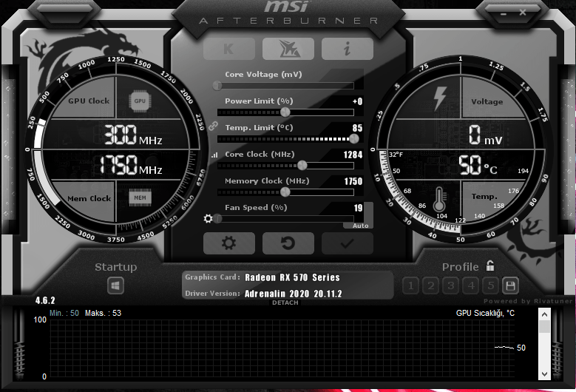Click the Core Clock slider handle
Screen dimensions: 576x392
click(302, 166)
